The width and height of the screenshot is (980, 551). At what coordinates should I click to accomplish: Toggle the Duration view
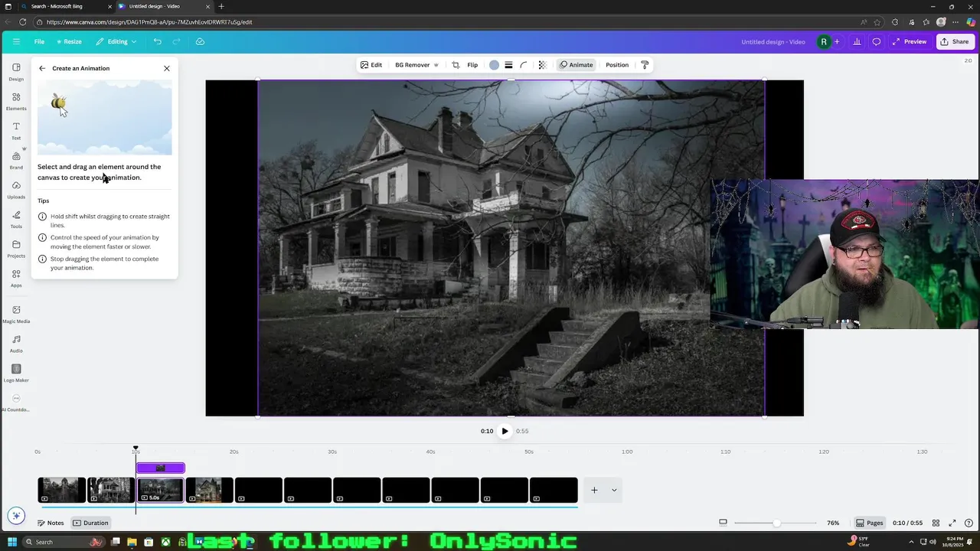[x=91, y=523]
